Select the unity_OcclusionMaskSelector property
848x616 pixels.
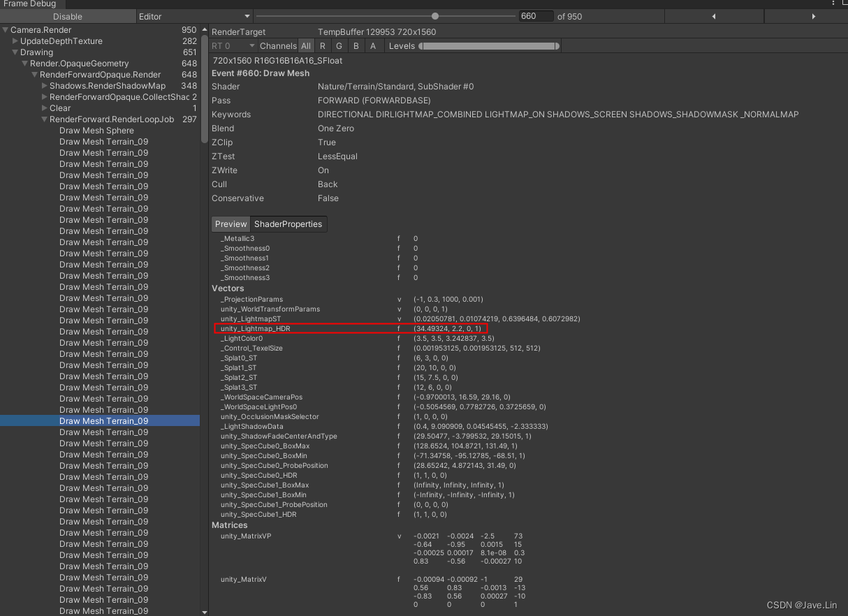[x=270, y=416]
